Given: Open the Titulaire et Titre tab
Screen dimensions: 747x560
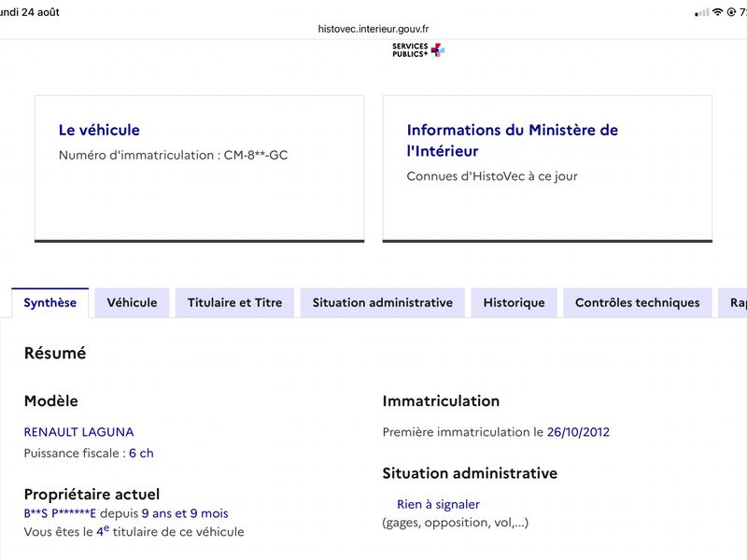Looking at the screenshot, I should [x=235, y=302].
